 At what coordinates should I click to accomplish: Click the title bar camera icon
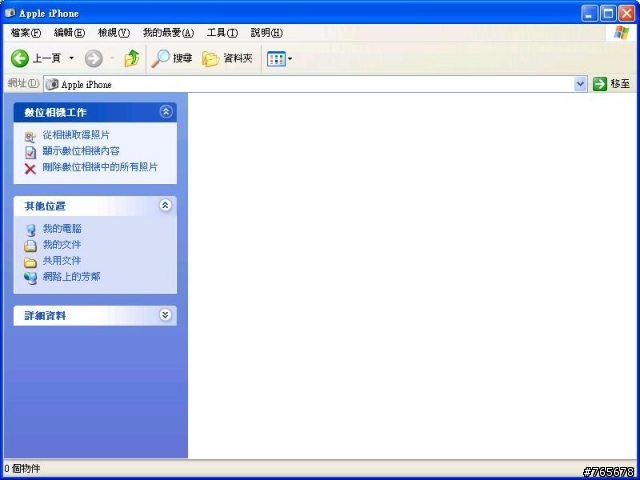(10, 13)
